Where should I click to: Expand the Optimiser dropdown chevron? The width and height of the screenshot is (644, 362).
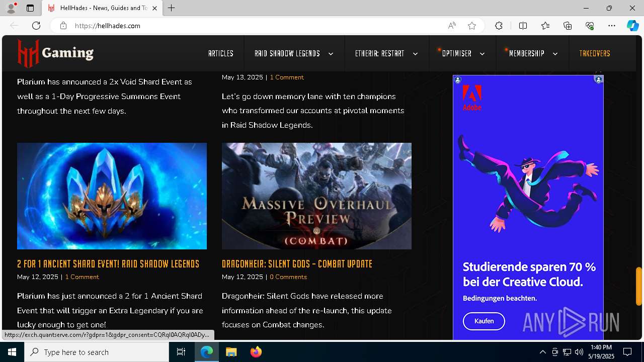[482, 54]
